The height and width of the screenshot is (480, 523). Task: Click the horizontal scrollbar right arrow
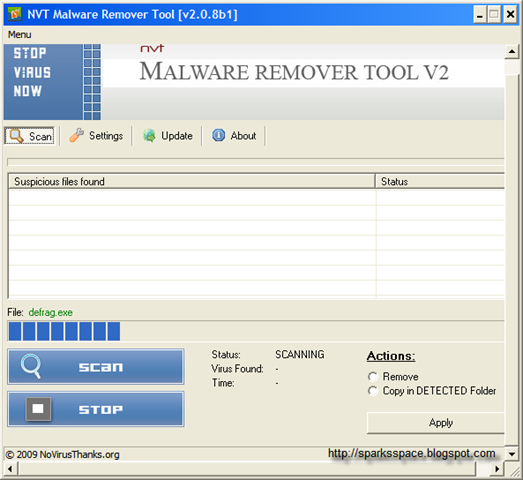point(497,469)
